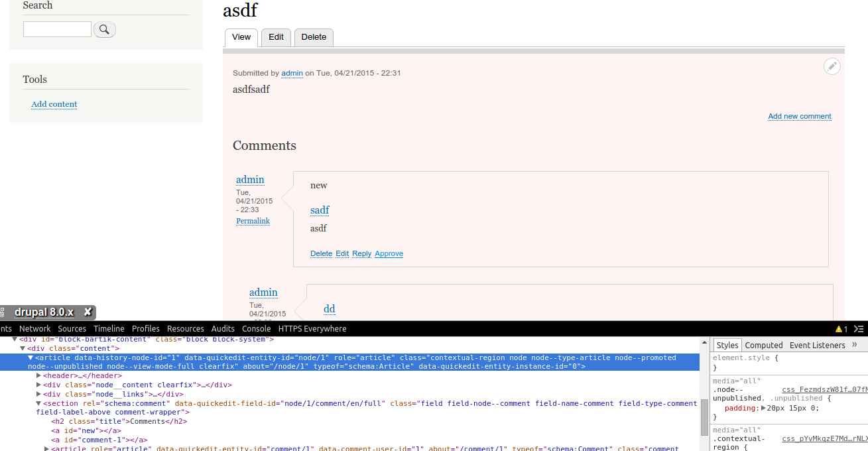Click the Permalink under the first comment
Screen dimensions: 868x451
(253, 221)
